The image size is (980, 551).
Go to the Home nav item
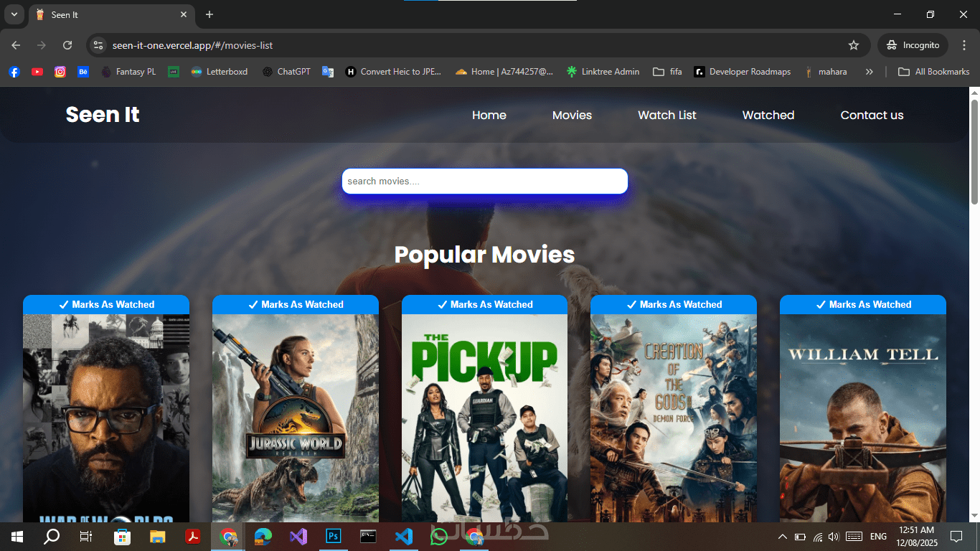(489, 115)
